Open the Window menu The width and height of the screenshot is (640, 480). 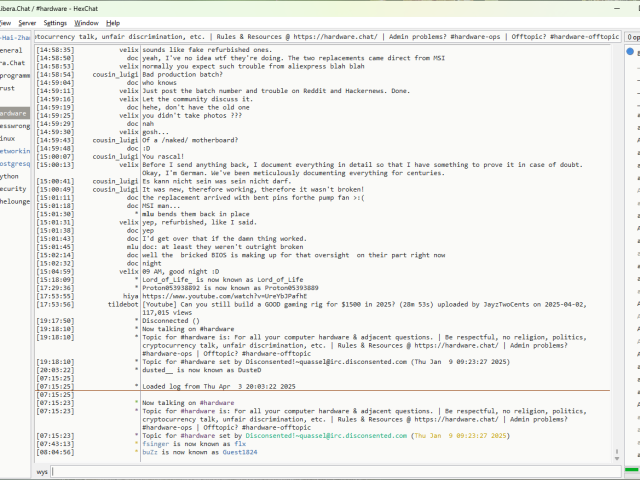click(87, 22)
